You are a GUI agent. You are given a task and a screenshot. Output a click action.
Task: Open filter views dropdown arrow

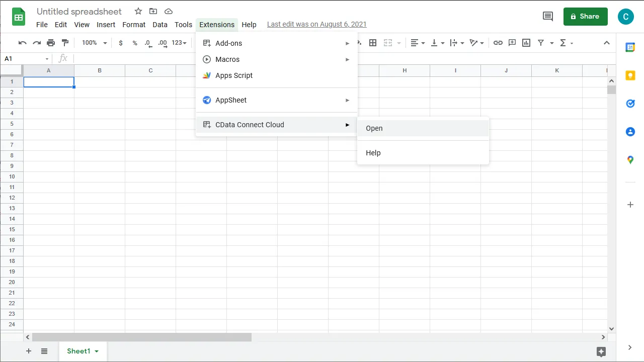pos(552,43)
